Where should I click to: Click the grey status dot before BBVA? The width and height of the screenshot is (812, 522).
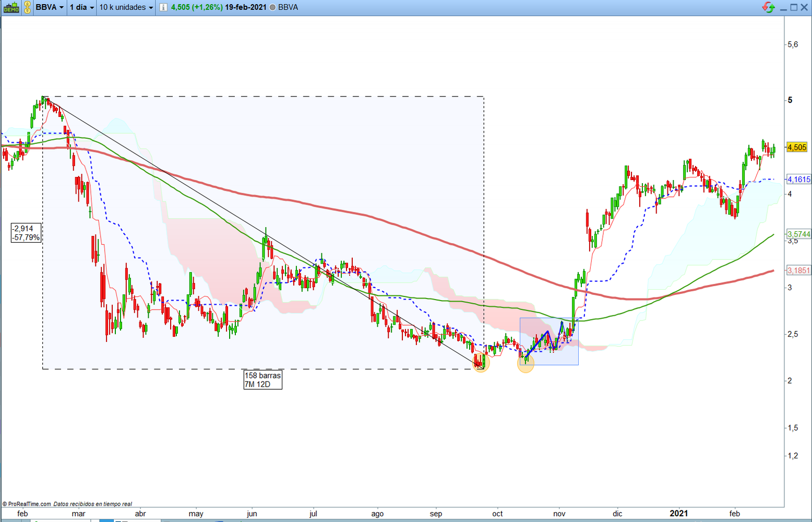[x=272, y=7]
